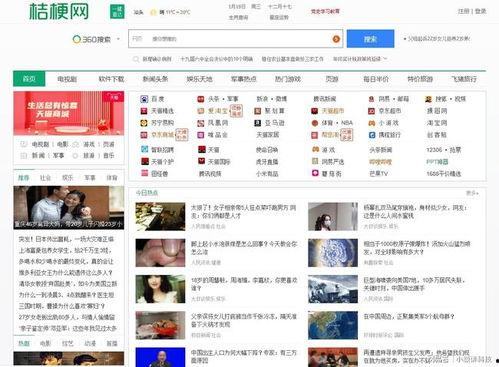The width and height of the screenshot is (499, 367).
Task: Open the 虎牙直播 link
Action: click(x=267, y=162)
